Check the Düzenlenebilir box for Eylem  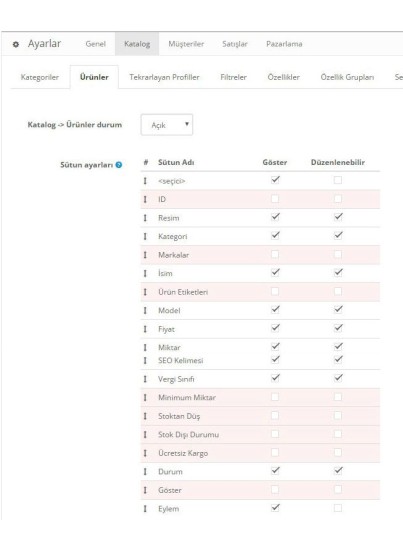338,508
